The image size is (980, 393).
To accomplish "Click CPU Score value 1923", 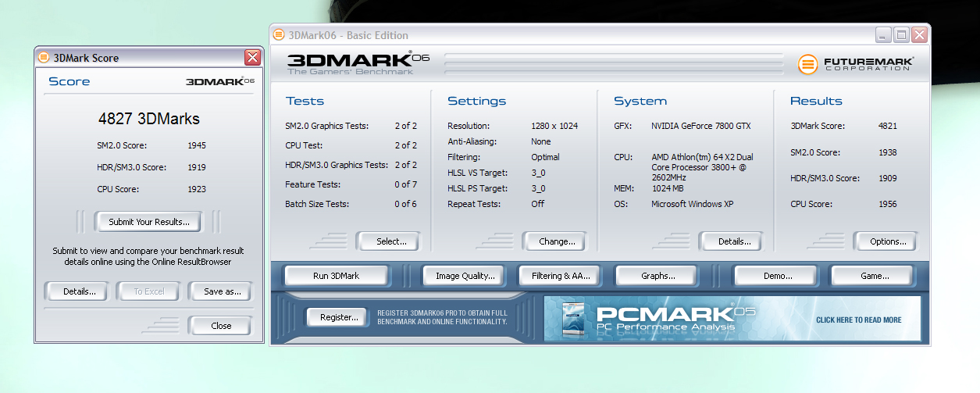I will 197,189.
